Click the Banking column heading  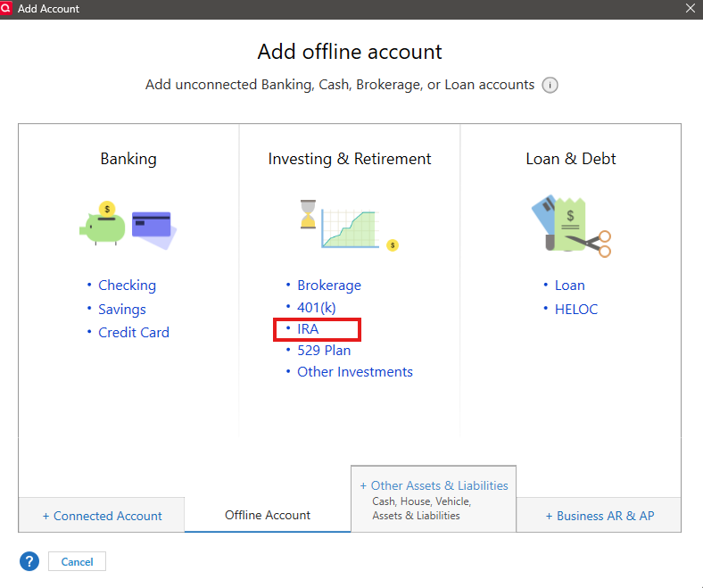pyautogui.click(x=128, y=159)
